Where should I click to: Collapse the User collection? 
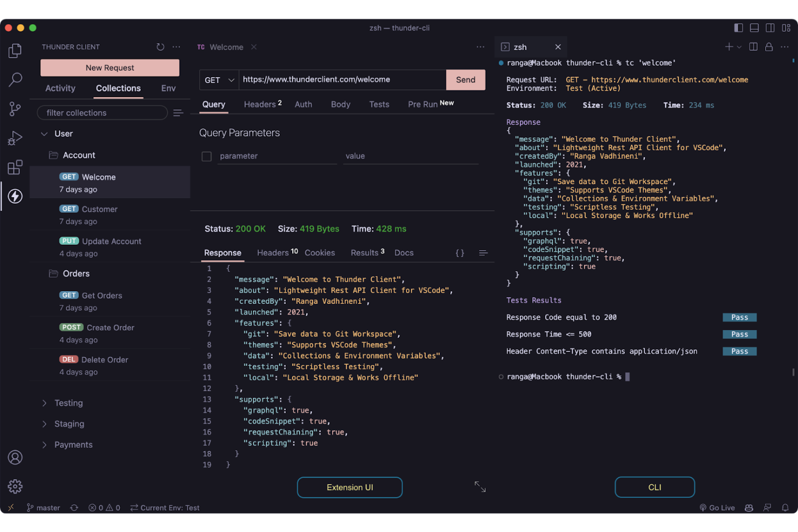(44, 134)
